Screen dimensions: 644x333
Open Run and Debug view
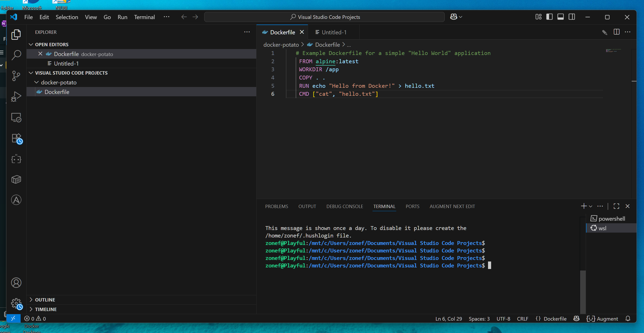tap(16, 97)
